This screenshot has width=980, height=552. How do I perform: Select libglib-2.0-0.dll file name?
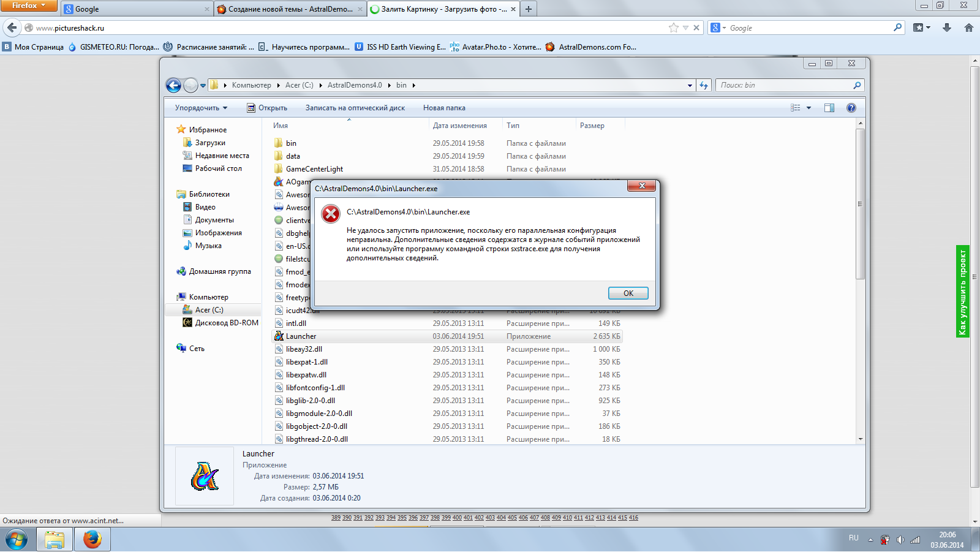(311, 401)
